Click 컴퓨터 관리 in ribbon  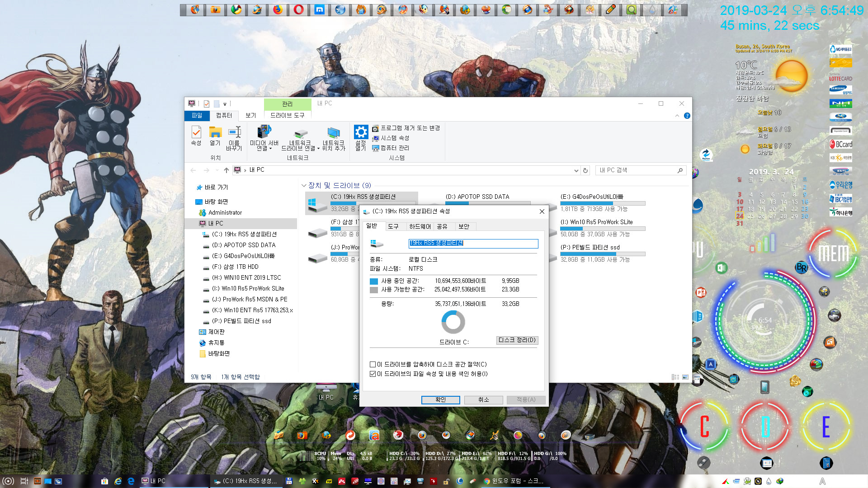391,148
